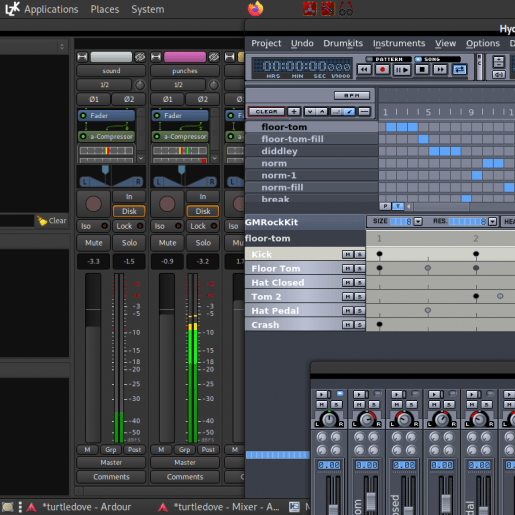
Task: Open the Drumkits menu
Action: 343,43
